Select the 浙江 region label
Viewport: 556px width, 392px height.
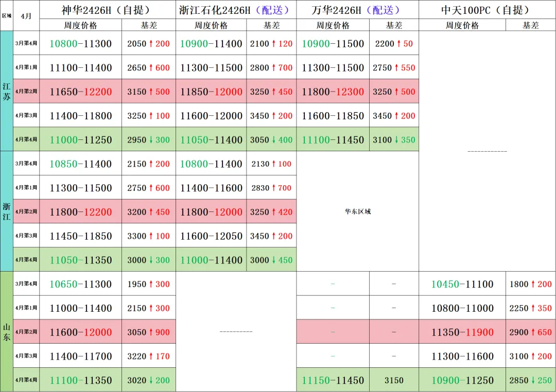[x=7, y=211]
